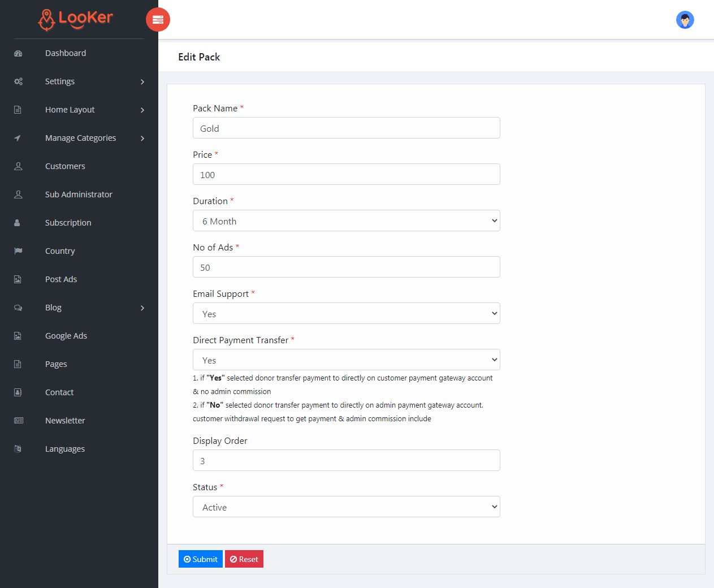Viewport: 714px width, 588px height.
Task: Open Customers from the sidebar
Action: point(65,166)
